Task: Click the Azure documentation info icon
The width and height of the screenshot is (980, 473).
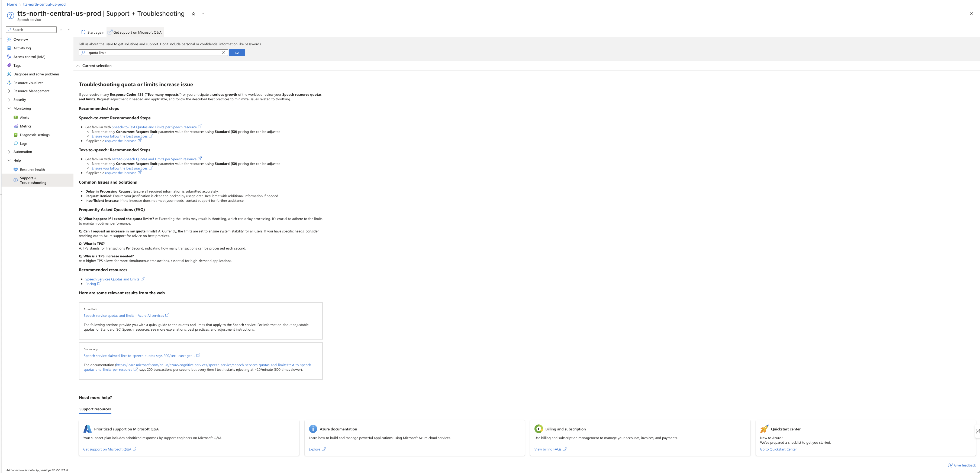Action: 313,429
